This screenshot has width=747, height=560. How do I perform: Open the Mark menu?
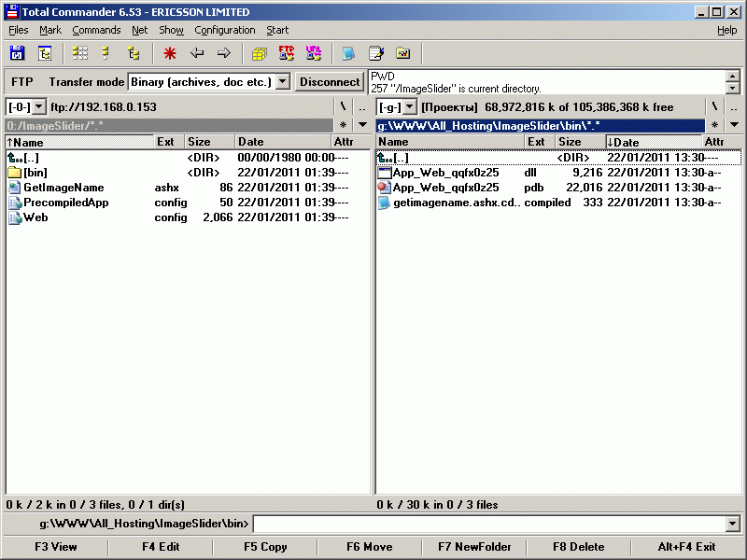click(50, 30)
